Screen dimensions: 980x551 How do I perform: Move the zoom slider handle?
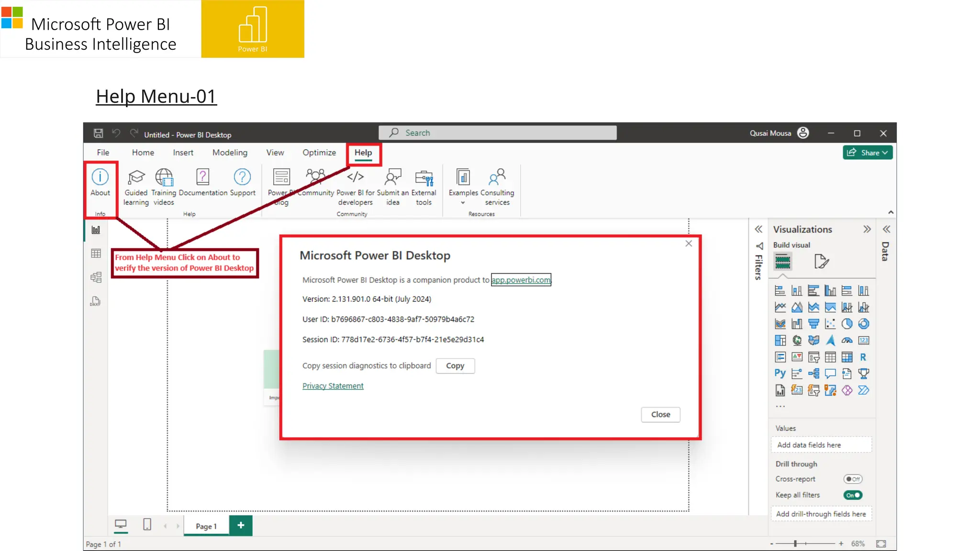pyautogui.click(x=795, y=544)
